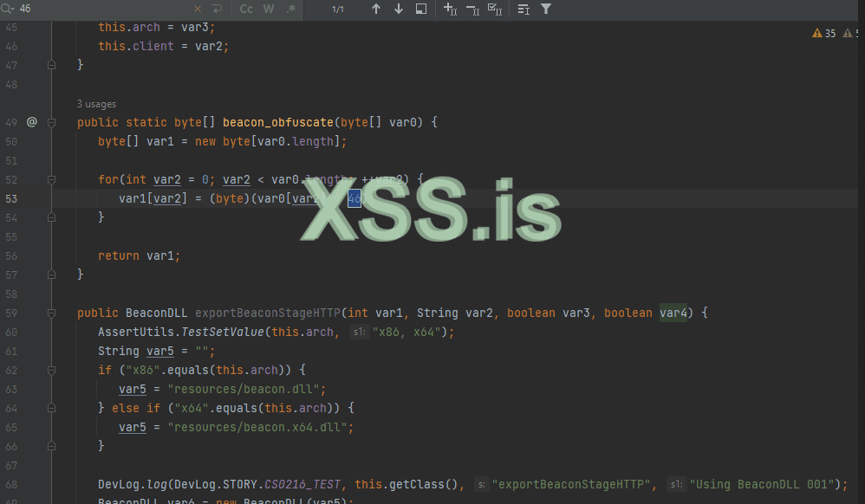Viewport: 865px width, 504px height.
Task: Toggle multiple cursors filter lines icon
Action: click(x=524, y=9)
